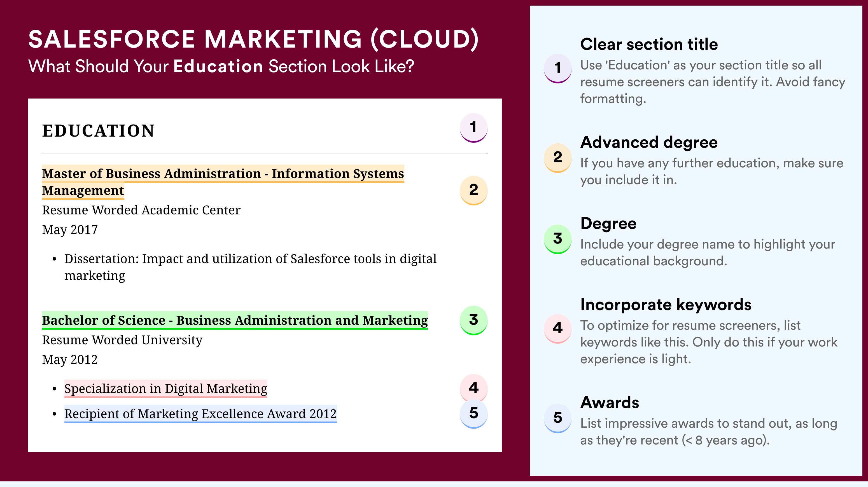Click the tip 'List impressive awards to stand out'
The image size is (868, 487).
click(x=709, y=432)
